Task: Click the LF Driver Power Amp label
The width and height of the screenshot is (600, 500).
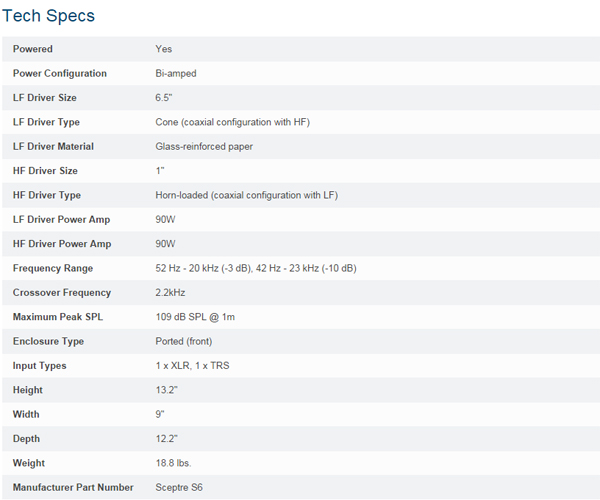Action: [x=62, y=220]
